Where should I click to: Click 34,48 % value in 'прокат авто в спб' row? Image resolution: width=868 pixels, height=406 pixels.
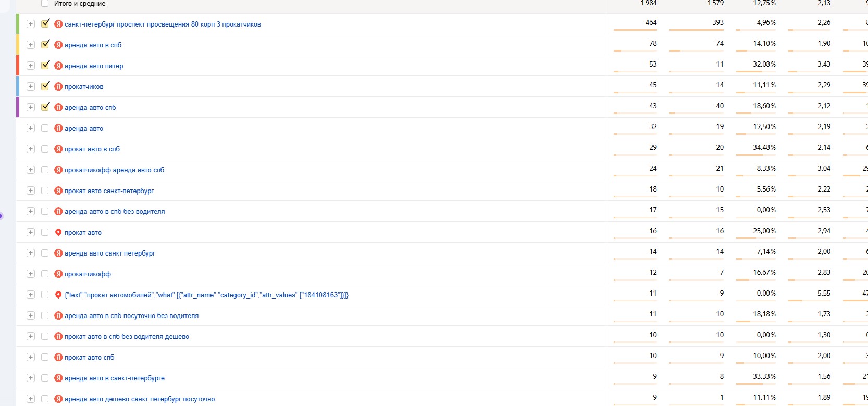(764, 147)
